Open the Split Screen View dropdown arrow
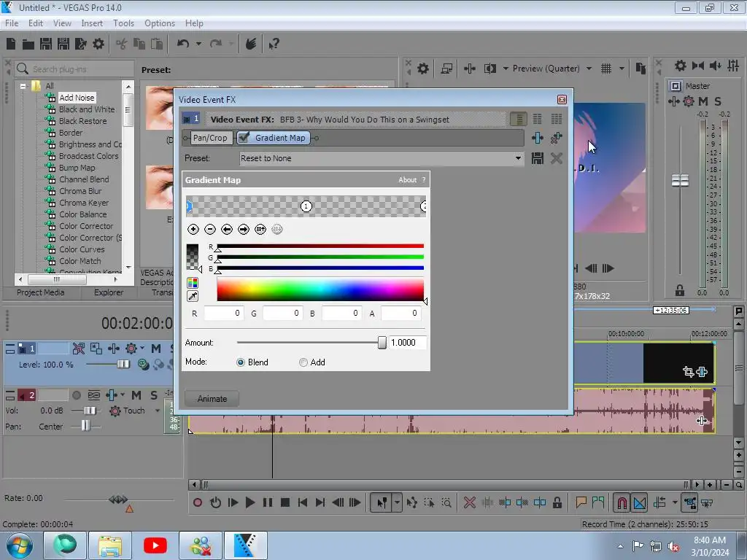The width and height of the screenshot is (747, 560). click(506, 69)
